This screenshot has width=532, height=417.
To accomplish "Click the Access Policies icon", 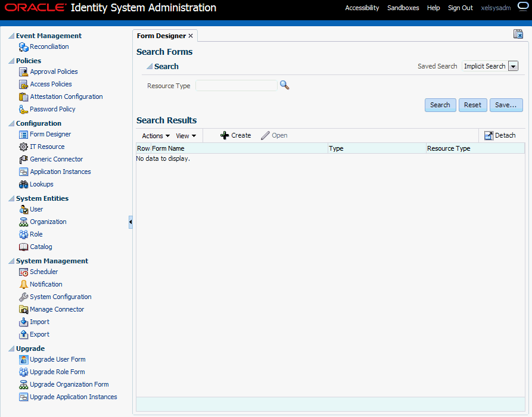I will [x=23, y=84].
